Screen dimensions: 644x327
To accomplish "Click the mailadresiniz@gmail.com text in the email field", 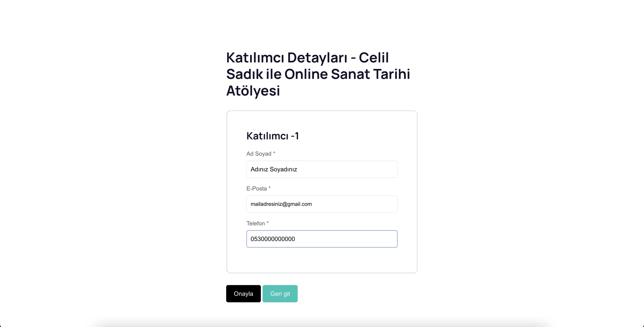I will pyautogui.click(x=281, y=204).
